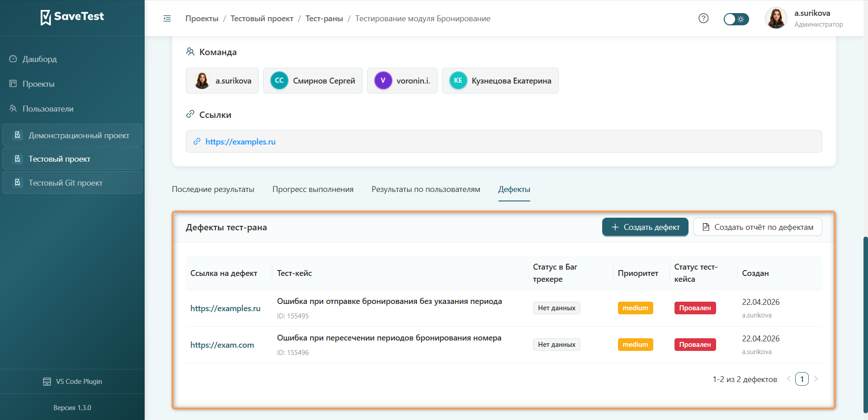Click medium priority badge for ID 155496
The image size is (868, 420).
635,345
